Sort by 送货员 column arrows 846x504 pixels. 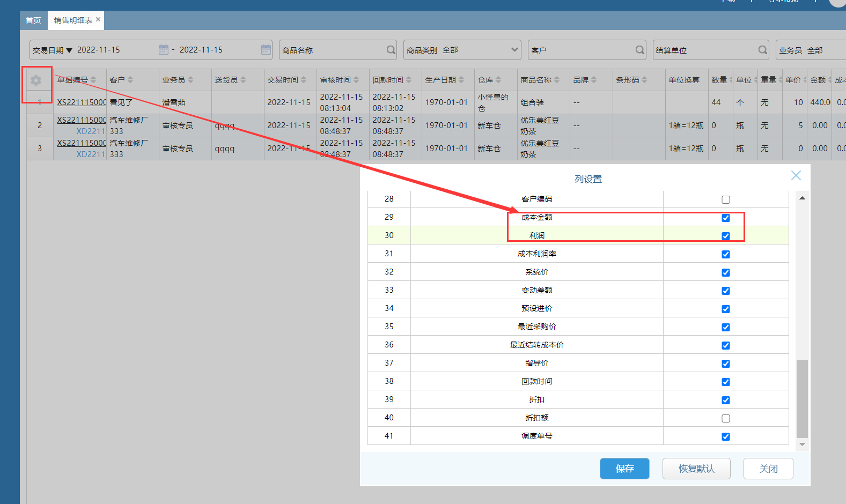243,80
